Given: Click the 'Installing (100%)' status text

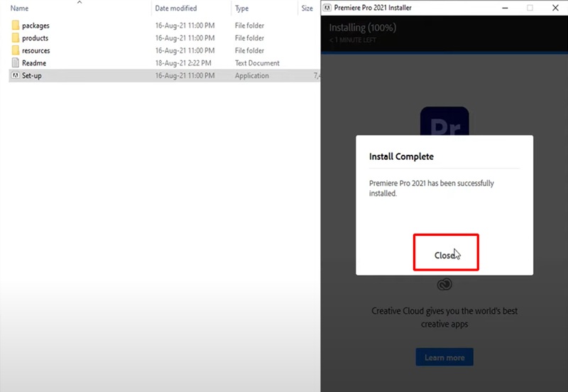Looking at the screenshot, I should coord(363,28).
